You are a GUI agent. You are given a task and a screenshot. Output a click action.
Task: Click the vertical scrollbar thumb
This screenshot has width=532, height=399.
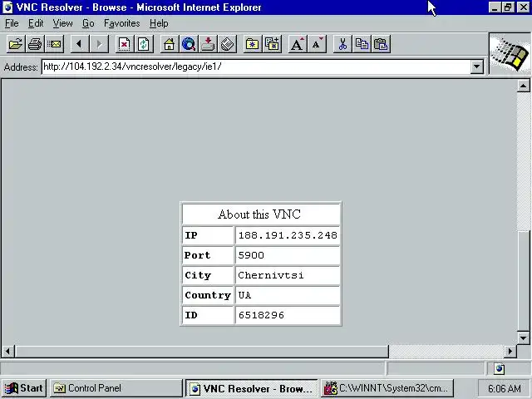click(x=523, y=280)
